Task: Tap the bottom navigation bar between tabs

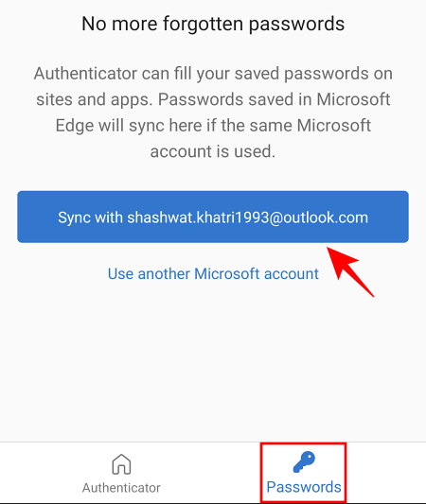Action: coord(211,473)
